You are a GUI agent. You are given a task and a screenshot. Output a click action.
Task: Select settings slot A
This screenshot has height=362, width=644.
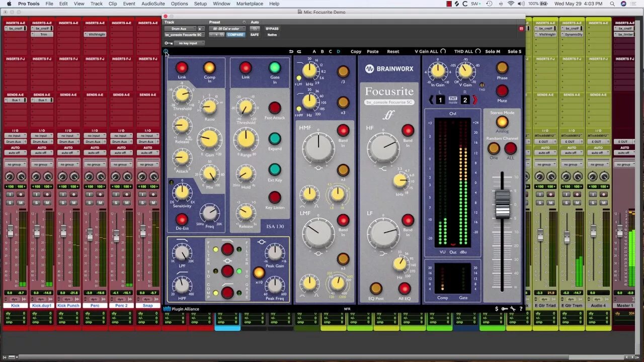(314, 51)
